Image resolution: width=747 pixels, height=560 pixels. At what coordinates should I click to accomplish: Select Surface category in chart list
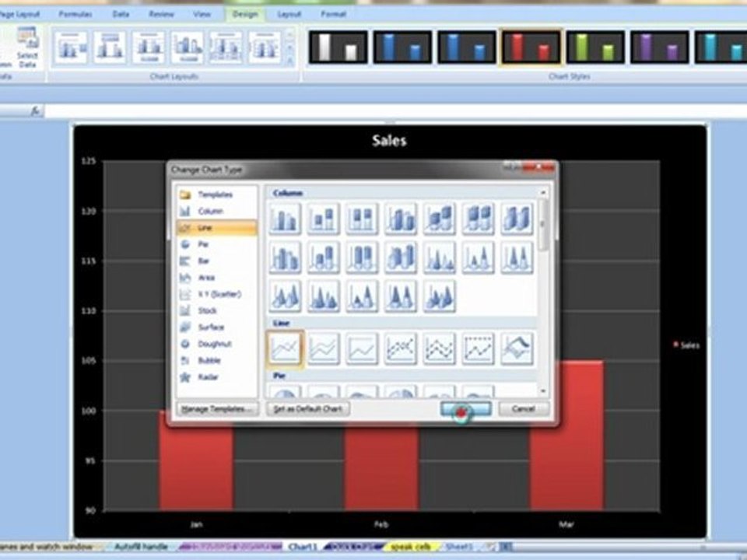tap(217, 327)
